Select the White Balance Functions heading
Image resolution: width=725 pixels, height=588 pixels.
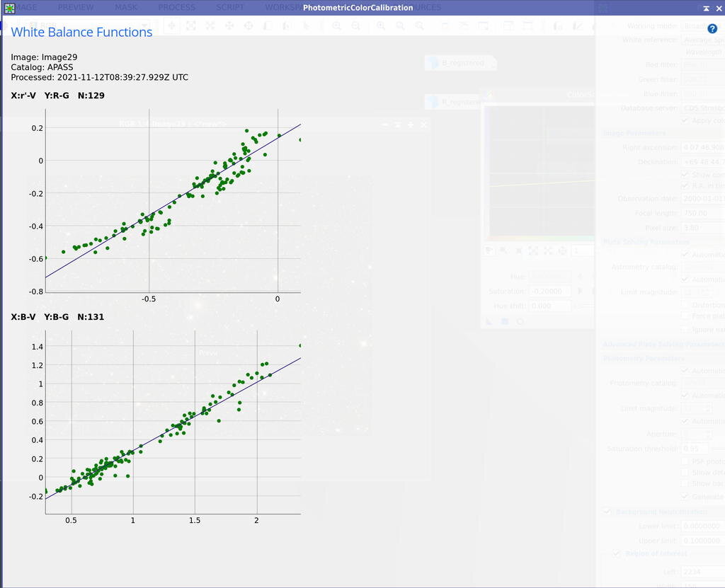[x=81, y=32]
